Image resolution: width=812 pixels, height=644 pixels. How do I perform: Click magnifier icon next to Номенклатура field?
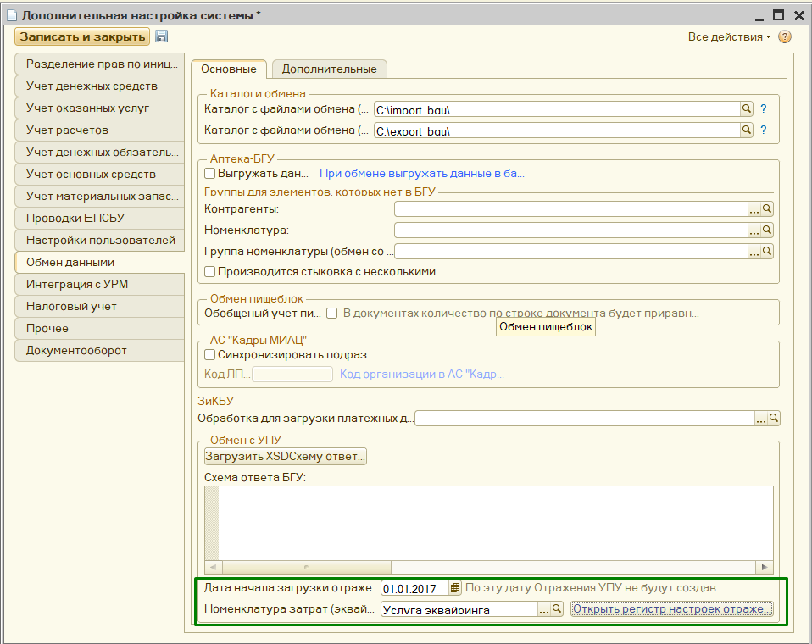[767, 230]
